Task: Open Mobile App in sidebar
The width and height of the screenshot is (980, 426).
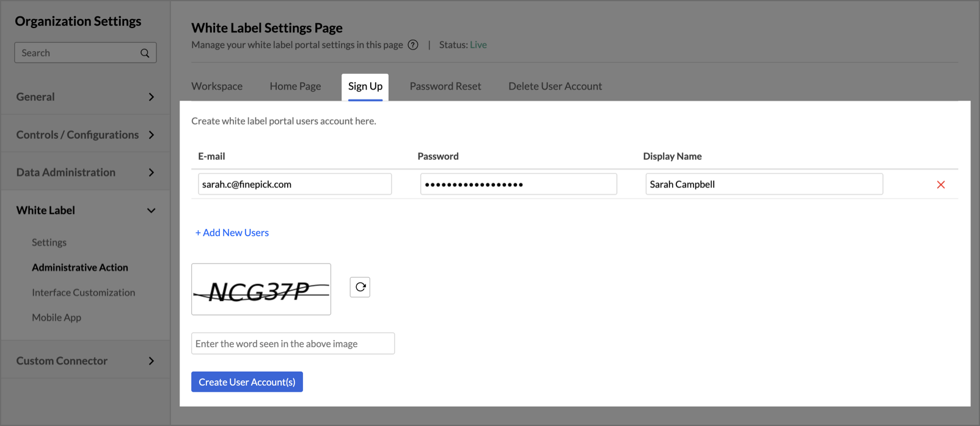Action: pyautogui.click(x=56, y=317)
